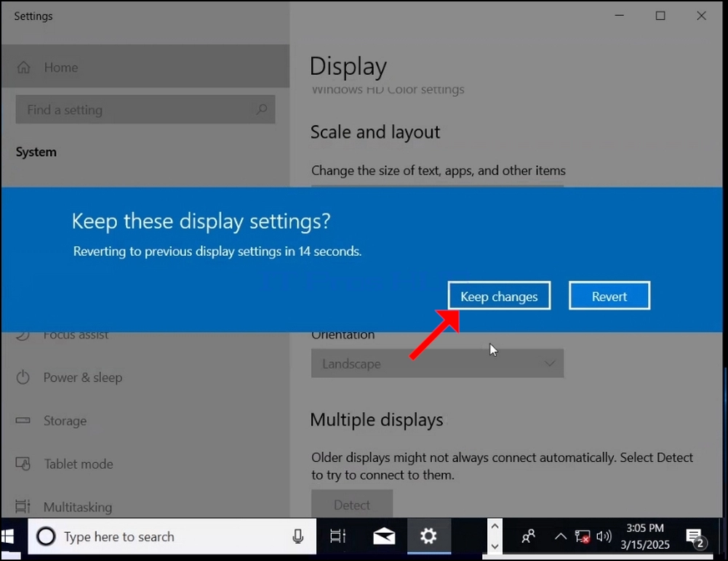728x561 pixels.
Task: Click the Detect button under Multiple displays
Action: click(x=352, y=504)
